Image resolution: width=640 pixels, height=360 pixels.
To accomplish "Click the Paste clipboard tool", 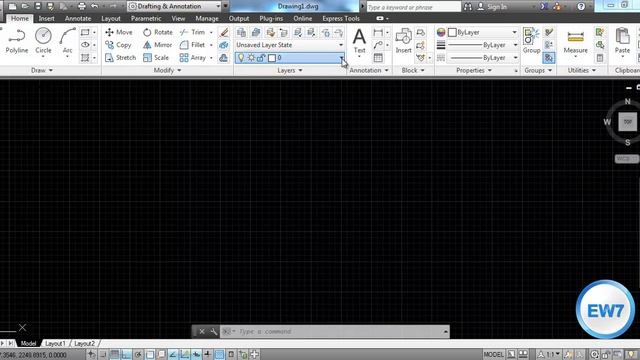I will [x=622, y=41].
